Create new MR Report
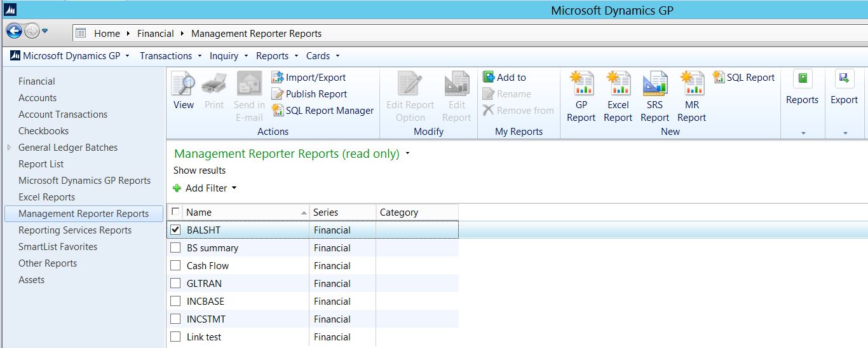This screenshot has width=868, height=348. [x=691, y=97]
